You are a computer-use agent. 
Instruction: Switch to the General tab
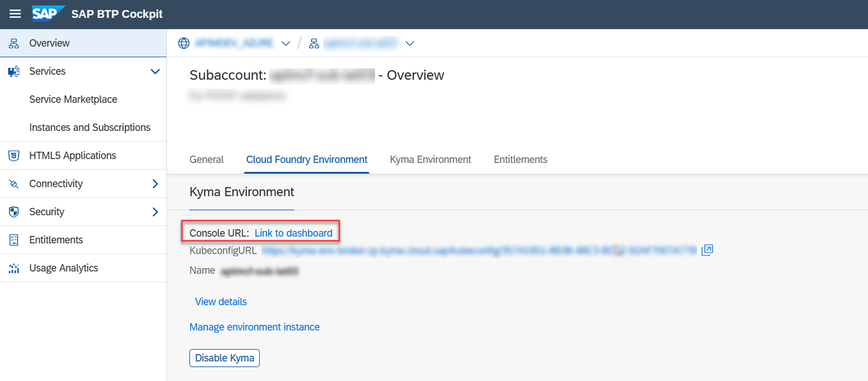click(x=207, y=160)
